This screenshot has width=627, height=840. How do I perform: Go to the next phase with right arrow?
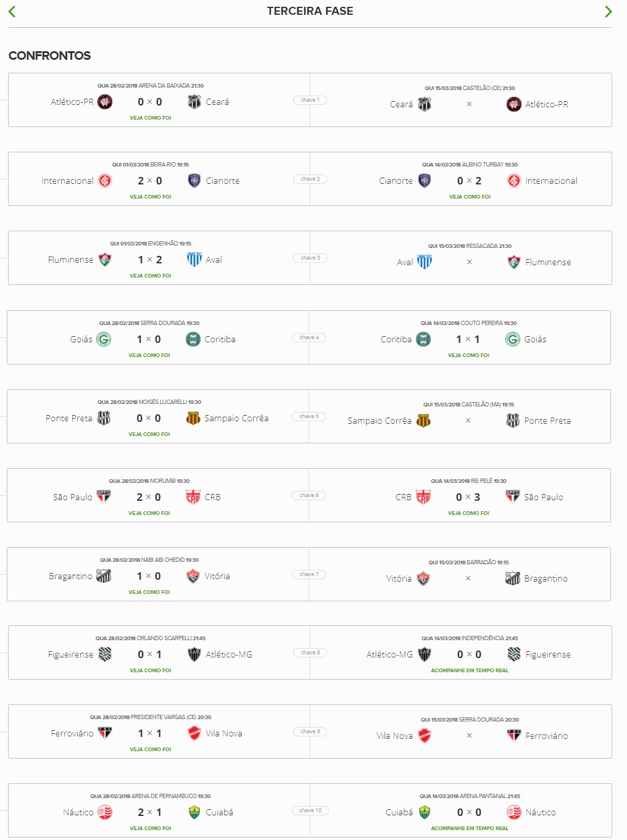pos(608,11)
